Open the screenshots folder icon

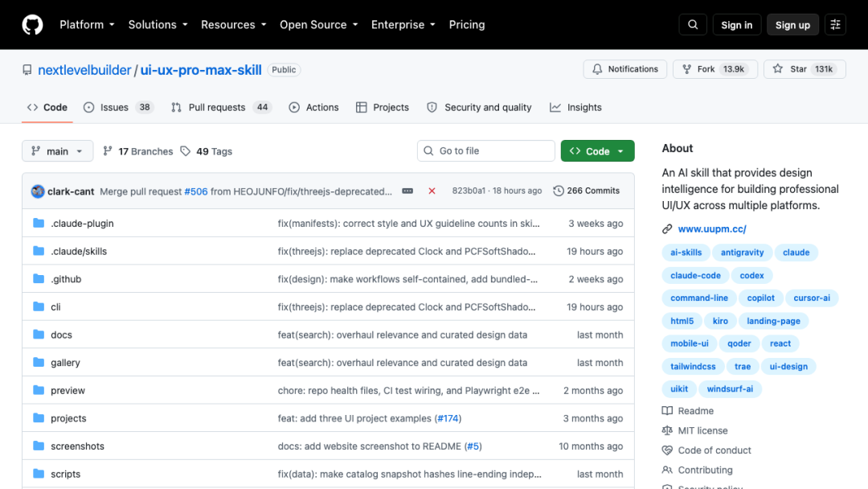point(39,446)
